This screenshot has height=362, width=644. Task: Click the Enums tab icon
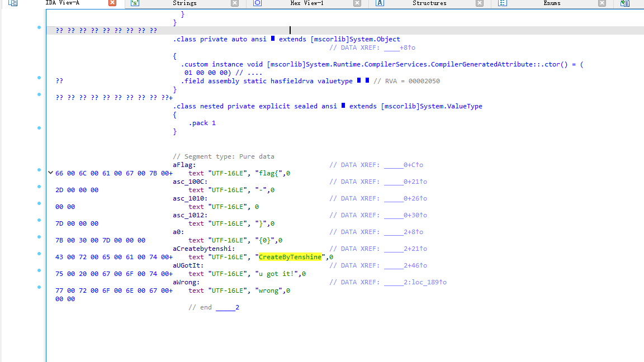[502, 3]
